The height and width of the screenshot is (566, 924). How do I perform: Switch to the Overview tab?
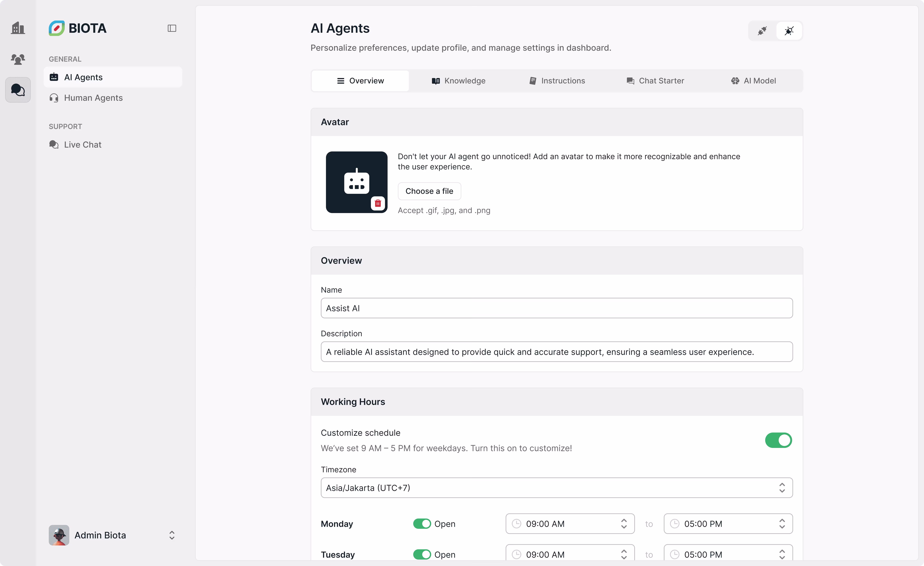point(360,81)
